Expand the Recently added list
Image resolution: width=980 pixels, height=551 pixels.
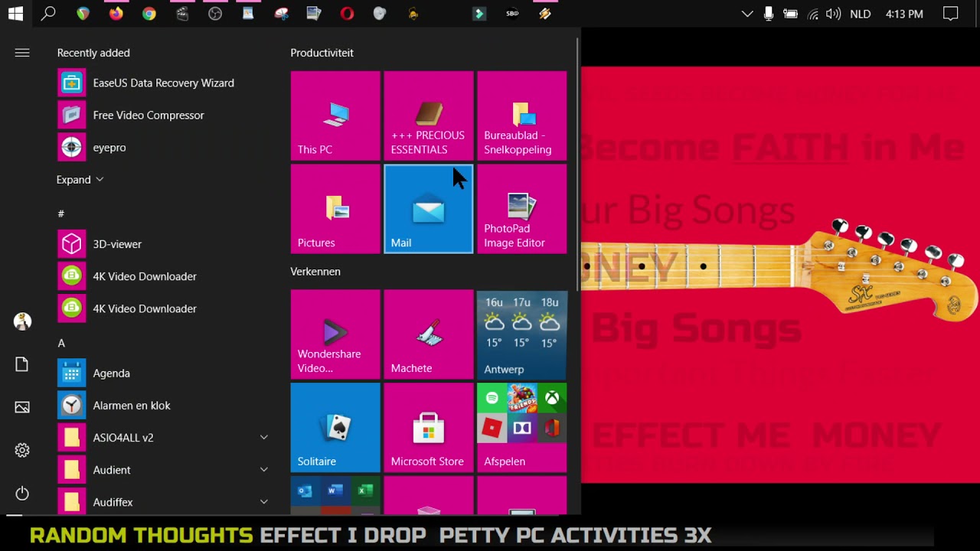(x=80, y=180)
